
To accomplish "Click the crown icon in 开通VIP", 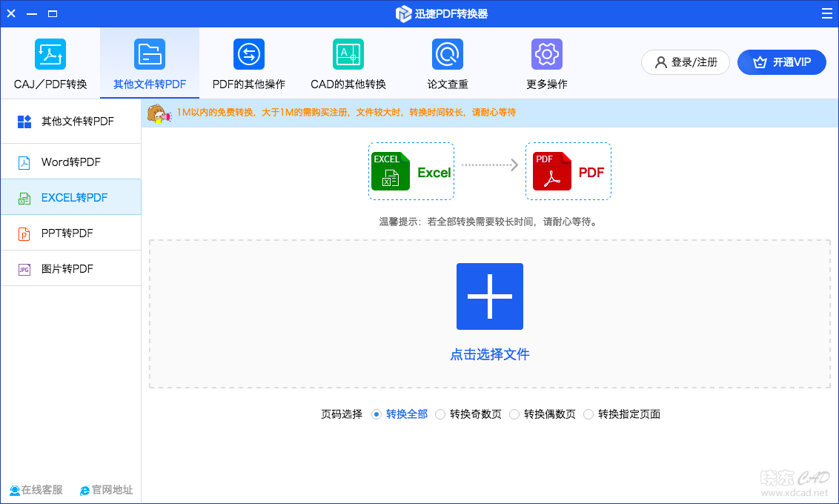I will pos(760,62).
